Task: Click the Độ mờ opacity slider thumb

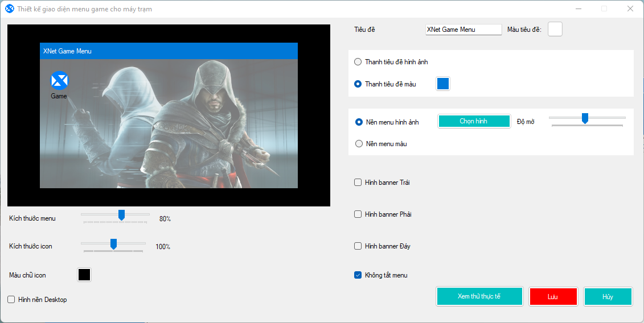Action: point(585,118)
